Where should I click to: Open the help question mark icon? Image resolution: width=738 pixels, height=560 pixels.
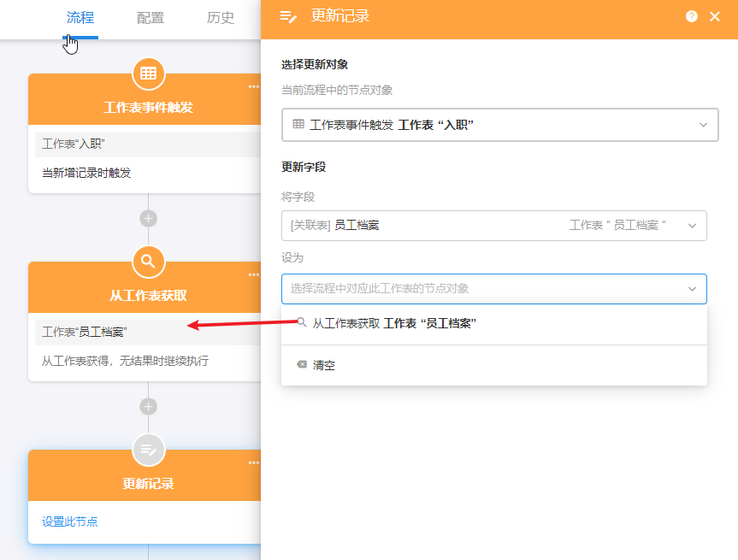click(692, 16)
